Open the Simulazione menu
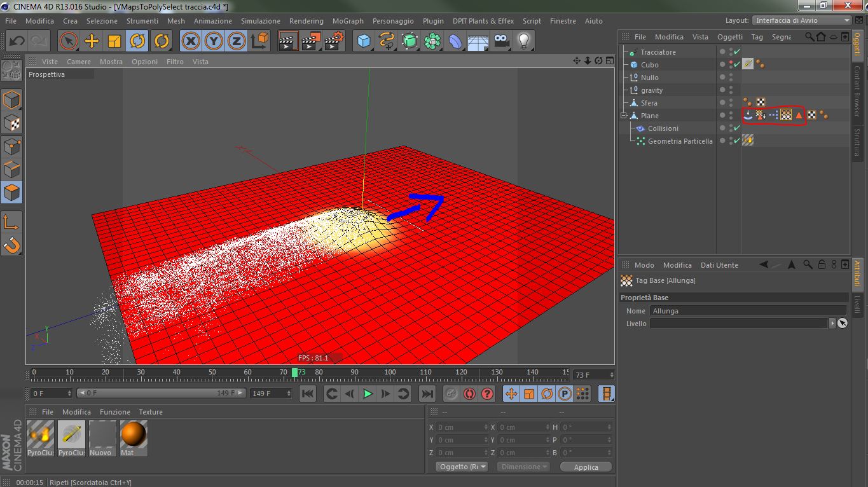 pos(261,21)
